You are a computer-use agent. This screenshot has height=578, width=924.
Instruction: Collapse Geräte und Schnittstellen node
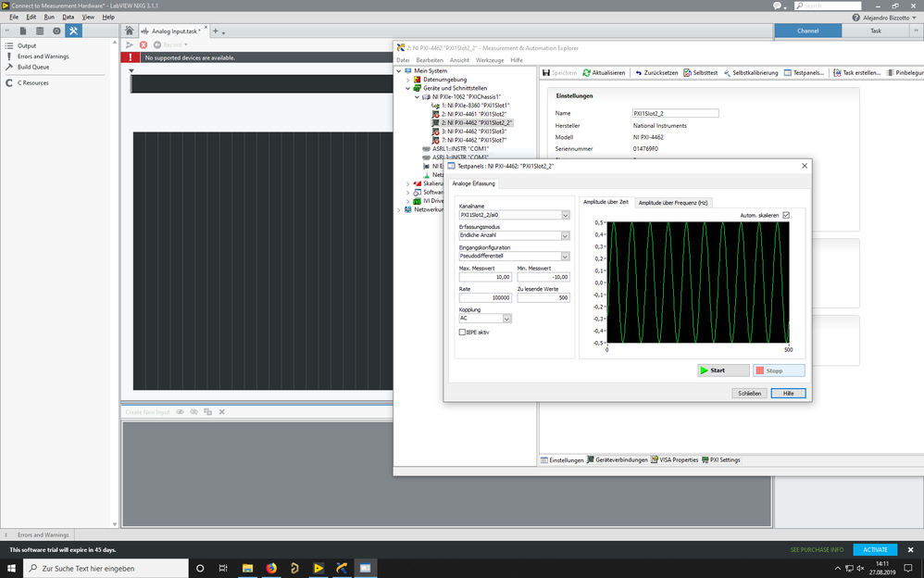[x=407, y=89]
